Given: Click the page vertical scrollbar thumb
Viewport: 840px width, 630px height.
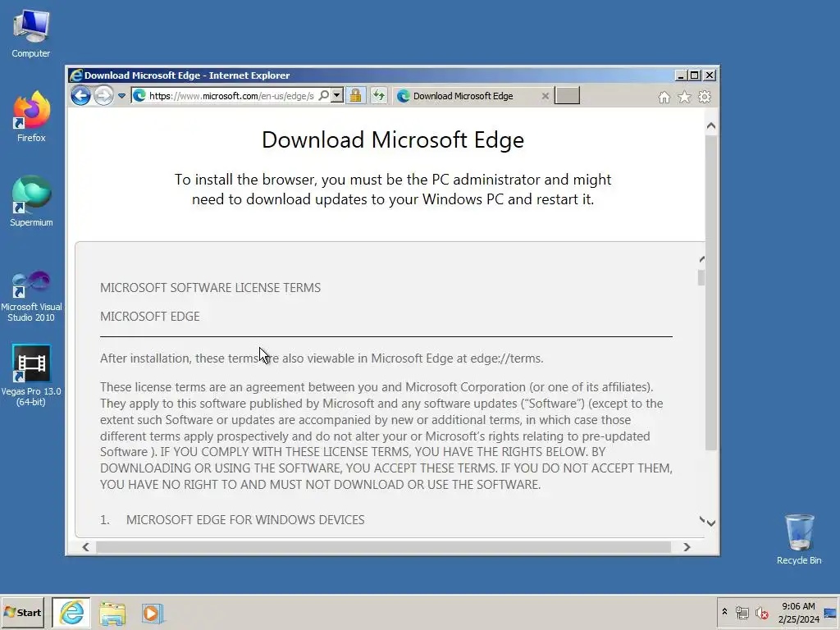Looking at the screenshot, I should (711, 293).
